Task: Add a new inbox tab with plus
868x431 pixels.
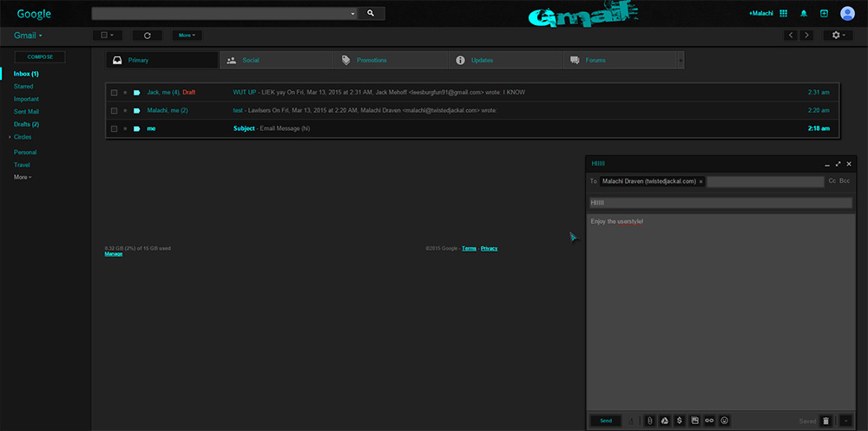Action: tap(681, 61)
